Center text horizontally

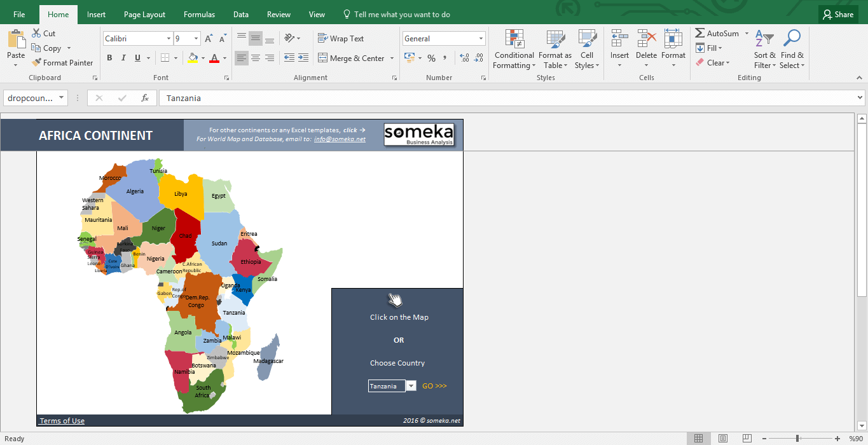(256, 58)
